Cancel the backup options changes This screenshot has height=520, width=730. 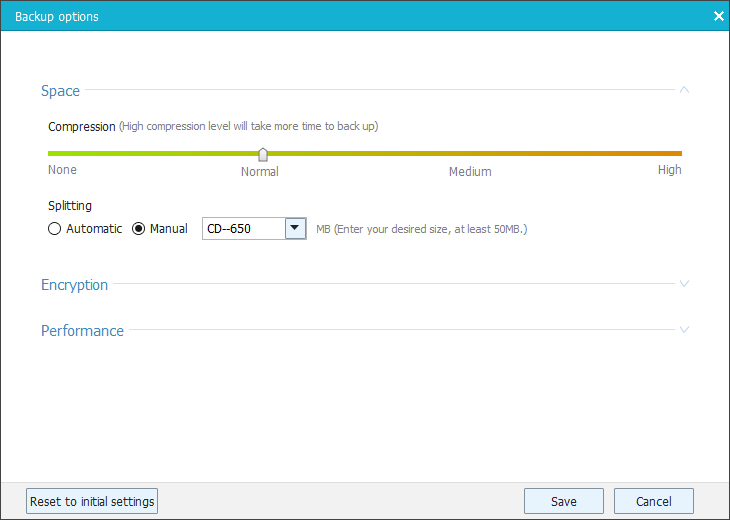[x=653, y=501]
